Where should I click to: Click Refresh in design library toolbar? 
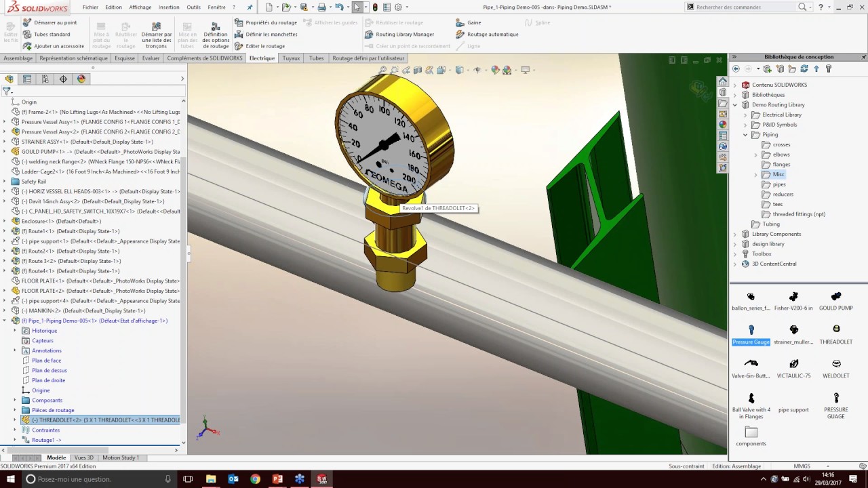pyautogui.click(x=804, y=69)
